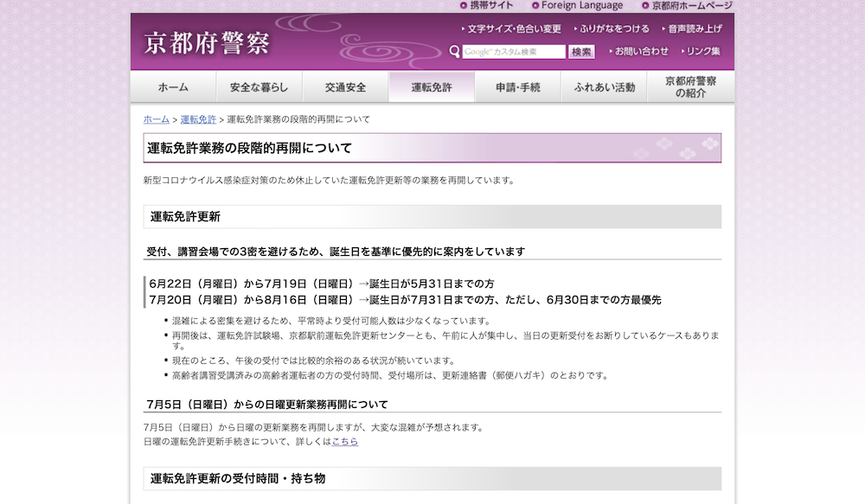
Task: Click the heading 受付、講習会場での3密を避けるため
Action: tap(336, 252)
